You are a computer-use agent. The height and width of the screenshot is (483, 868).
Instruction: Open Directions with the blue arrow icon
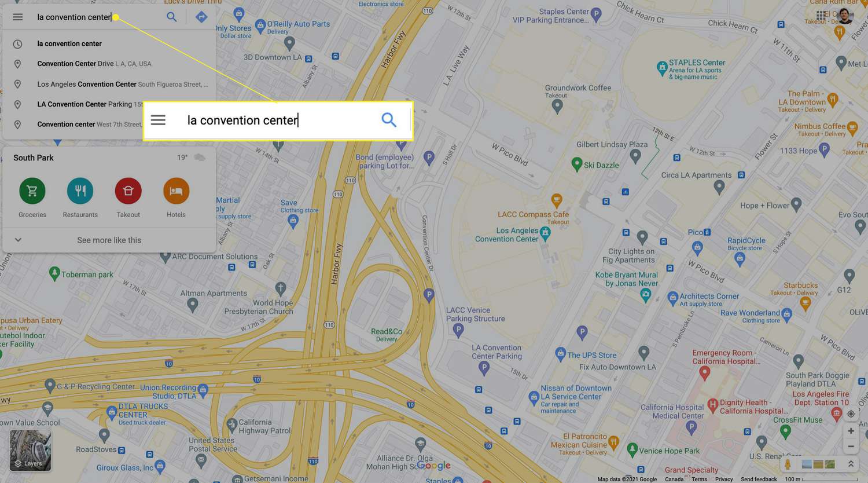click(x=201, y=17)
